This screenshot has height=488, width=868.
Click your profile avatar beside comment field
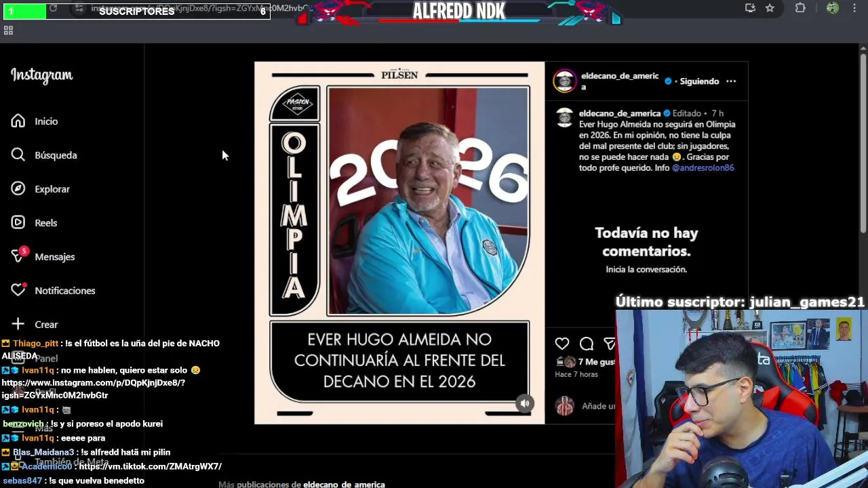click(564, 406)
